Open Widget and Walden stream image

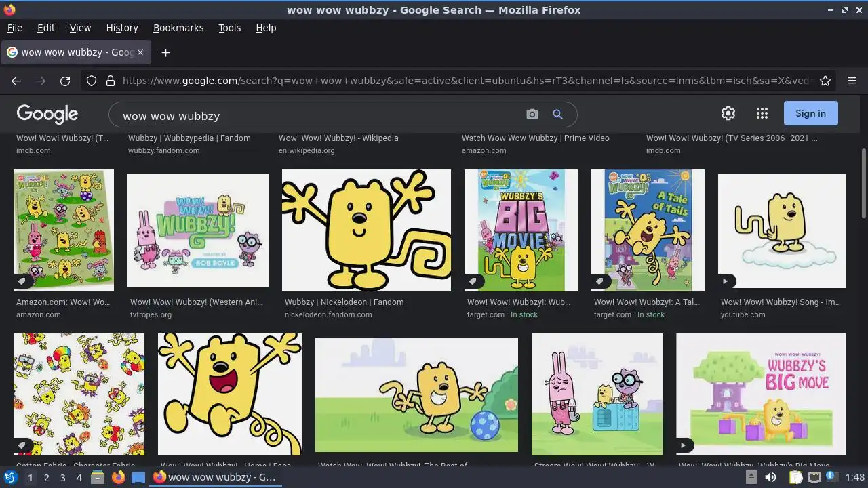coord(597,394)
